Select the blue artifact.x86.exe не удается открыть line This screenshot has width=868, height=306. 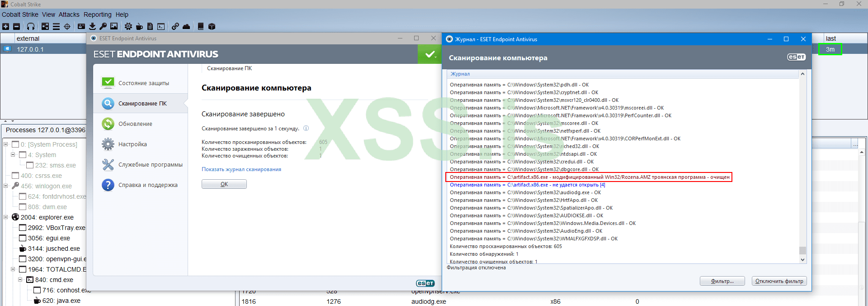pyautogui.click(x=527, y=185)
